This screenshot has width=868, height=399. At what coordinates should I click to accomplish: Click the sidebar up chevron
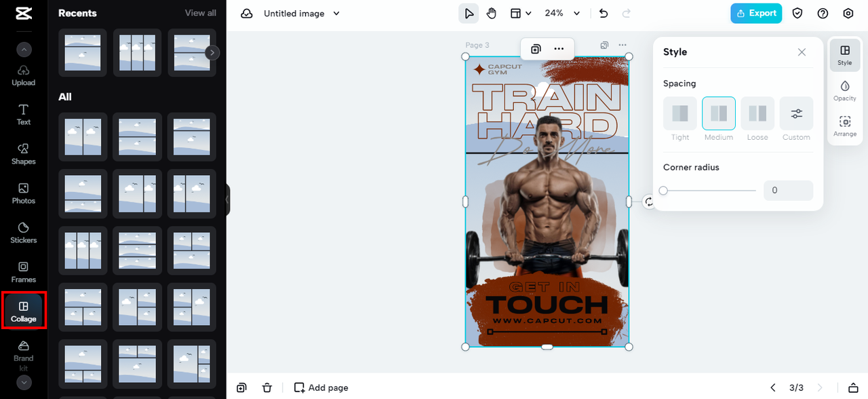pyautogui.click(x=24, y=50)
